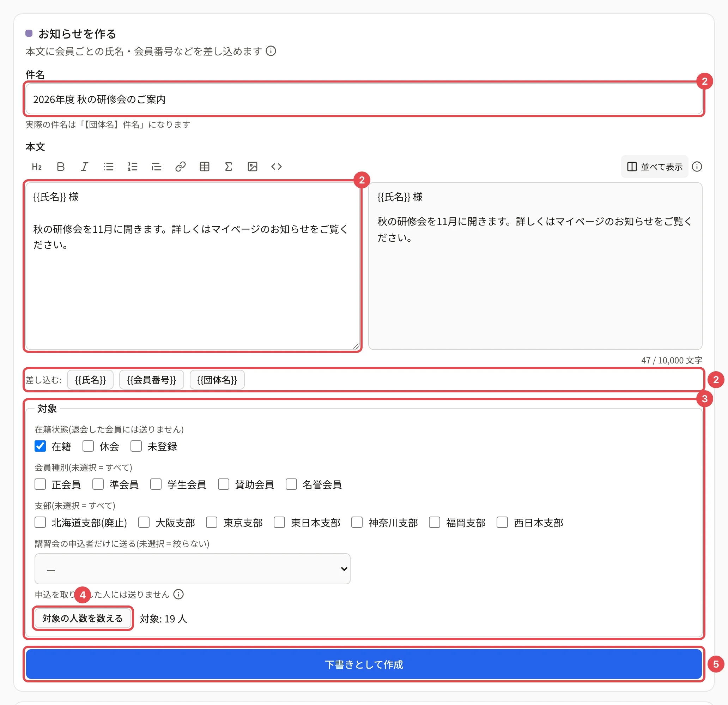The height and width of the screenshot is (705, 728).
Task: Insert a code block with the angle brackets icon
Action: tap(276, 167)
